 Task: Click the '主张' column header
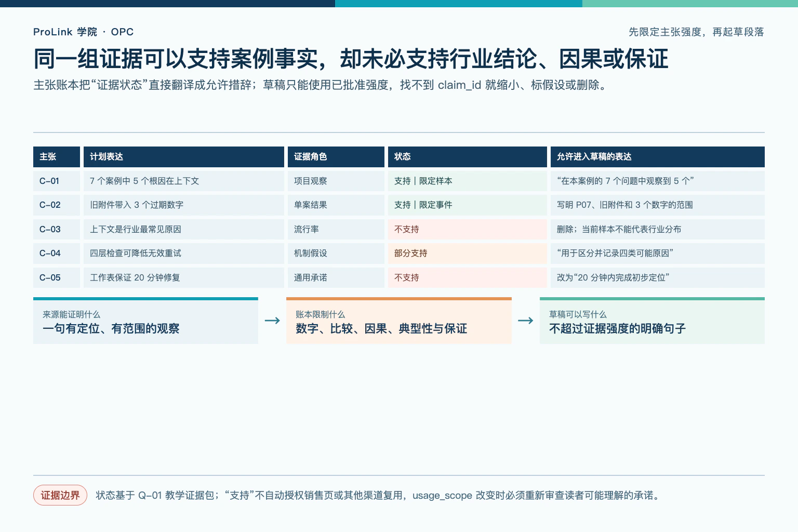pos(57,156)
